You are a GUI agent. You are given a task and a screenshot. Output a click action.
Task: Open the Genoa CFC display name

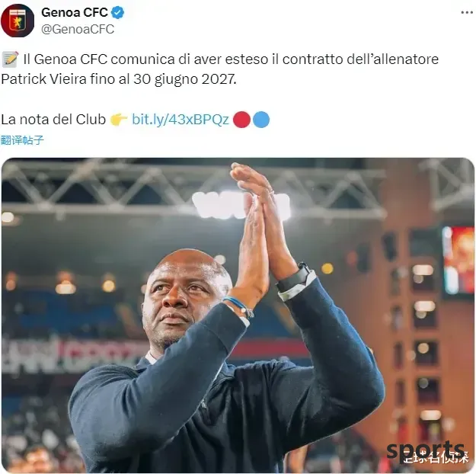click(75, 12)
